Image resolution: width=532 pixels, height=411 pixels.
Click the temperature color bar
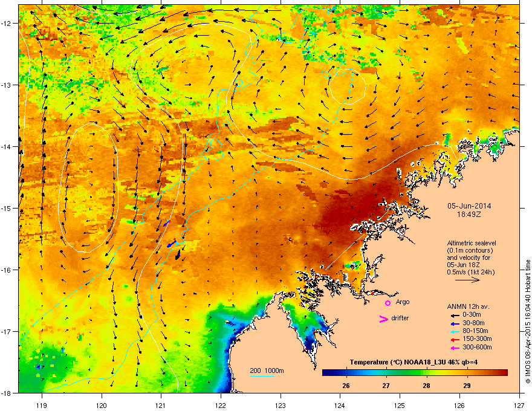415,373
